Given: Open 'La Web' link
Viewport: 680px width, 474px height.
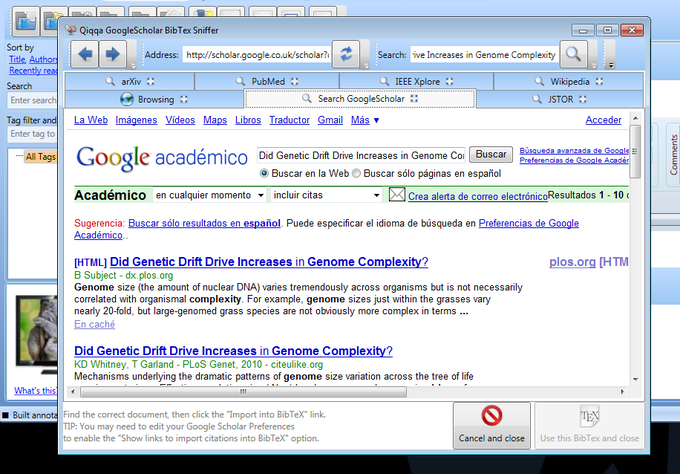Looking at the screenshot, I should click(91, 120).
